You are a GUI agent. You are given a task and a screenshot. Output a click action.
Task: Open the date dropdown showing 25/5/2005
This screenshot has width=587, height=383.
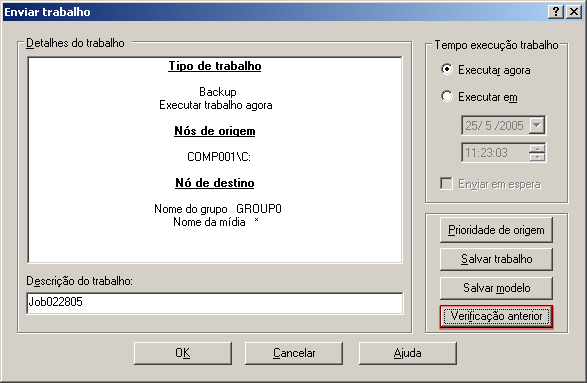(x=536, y=125)
